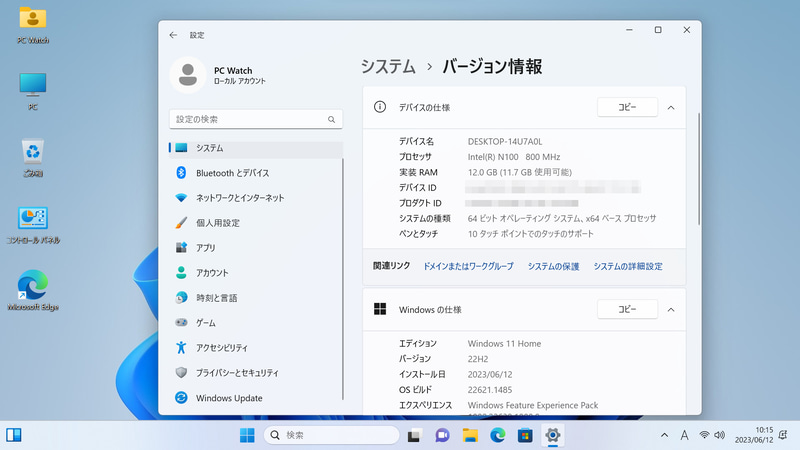Open ネットワークとインターネット settings

[256, 198]
